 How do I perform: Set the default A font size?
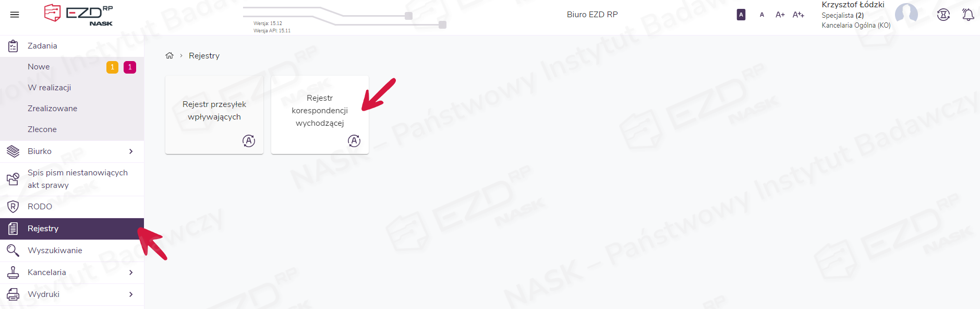pyautogui.click(x=762, y=15)
